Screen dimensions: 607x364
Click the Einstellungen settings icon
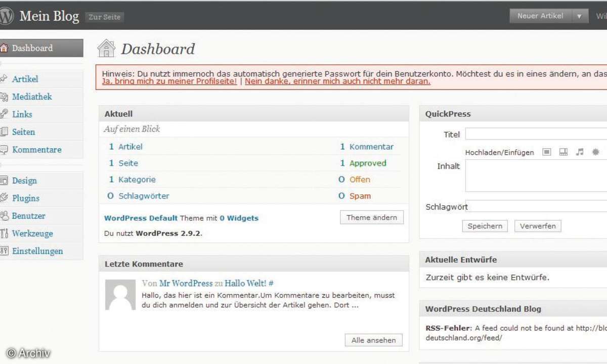4,251
